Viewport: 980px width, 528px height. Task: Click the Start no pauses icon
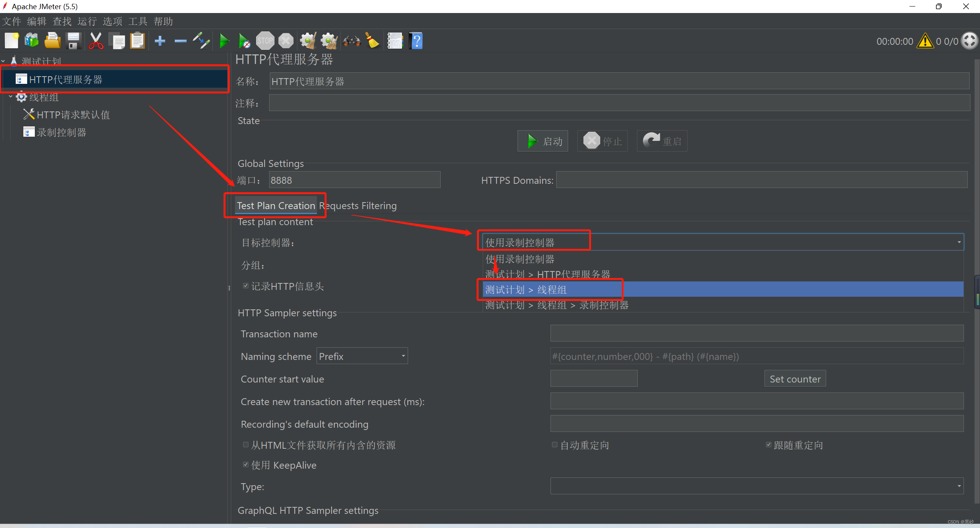pyautogui.click(x=245, y=41)
